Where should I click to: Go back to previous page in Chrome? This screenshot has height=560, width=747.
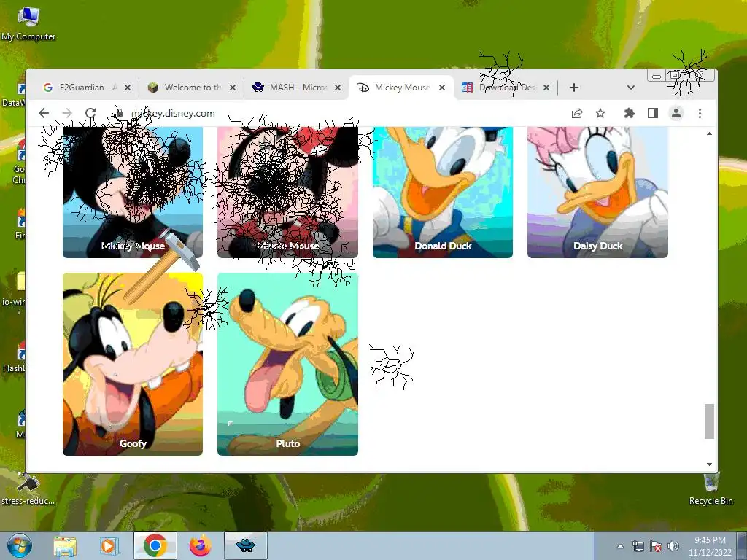pyautogui.click(x=44, y=113)
